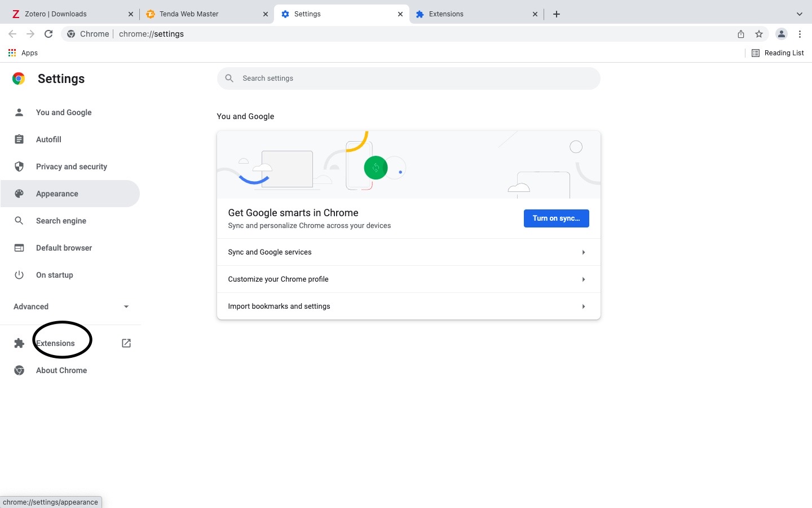
Task: Open the profile avatar menu
Action: click(x=781, y=34)
